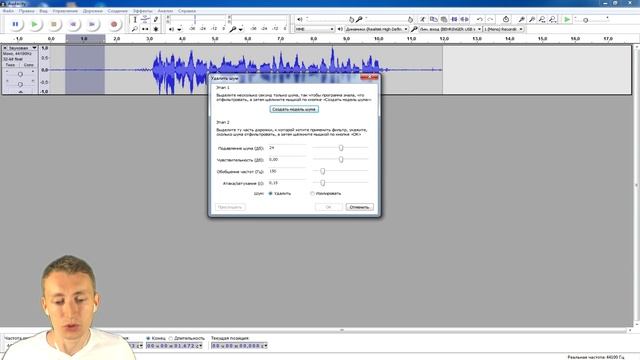The image size is (640, 360).
Task: Click the Stop transport button
Action: (x=54, y=24)
